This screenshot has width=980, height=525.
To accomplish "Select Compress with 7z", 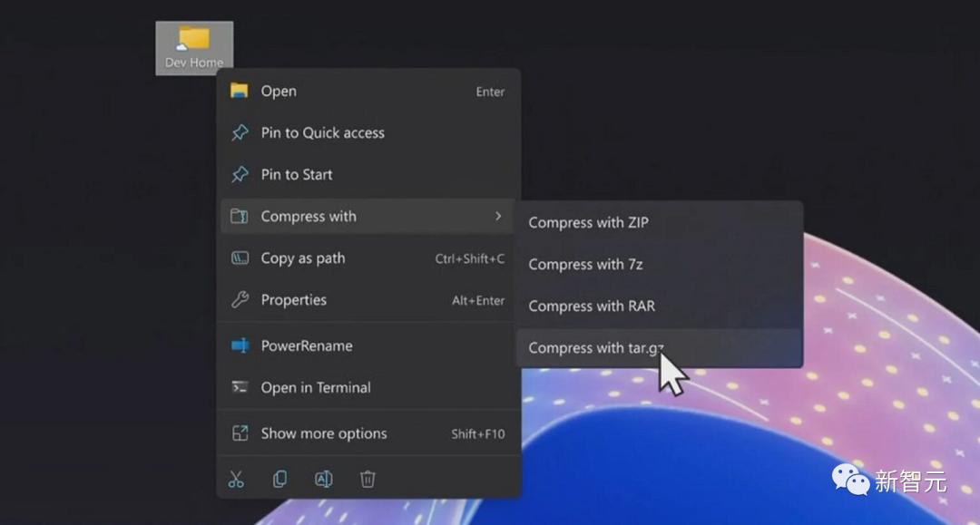I will (x=585, y=264).
